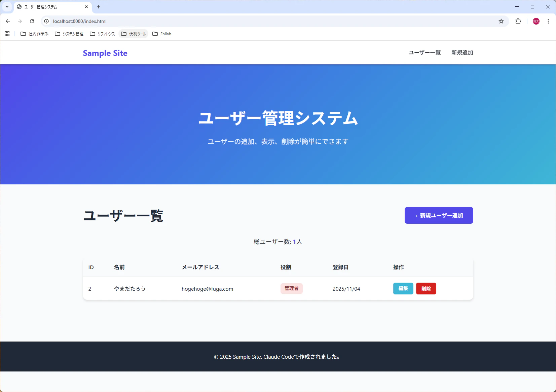Click the 総ユーザー数 count text
Screen dimensions: 556x392
[278, 242]
